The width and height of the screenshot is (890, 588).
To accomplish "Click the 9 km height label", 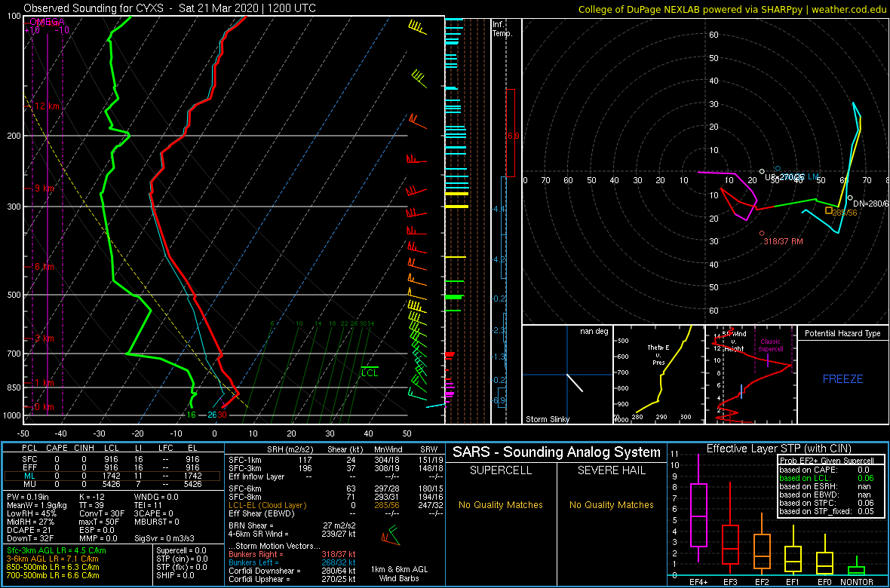I will tap(46, 188).
